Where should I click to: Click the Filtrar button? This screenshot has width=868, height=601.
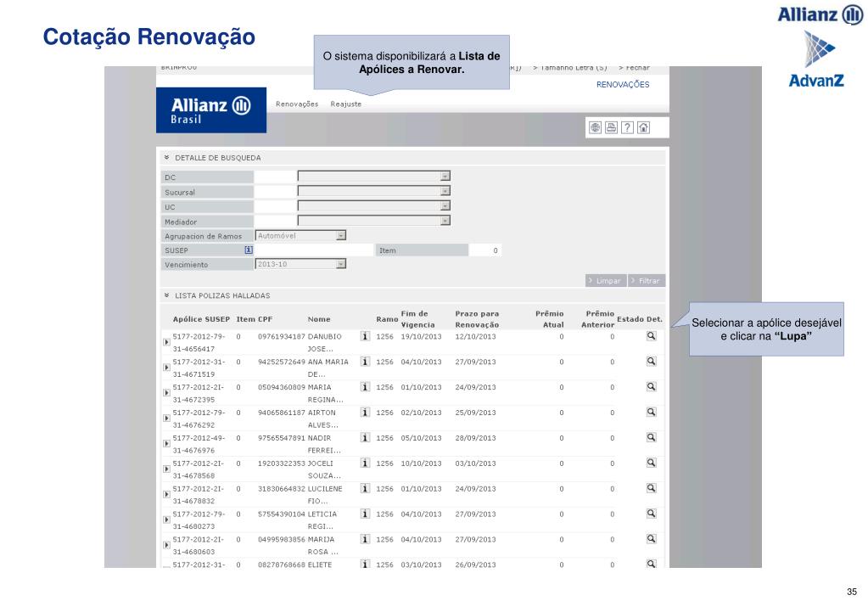click(x=647, y=281)
